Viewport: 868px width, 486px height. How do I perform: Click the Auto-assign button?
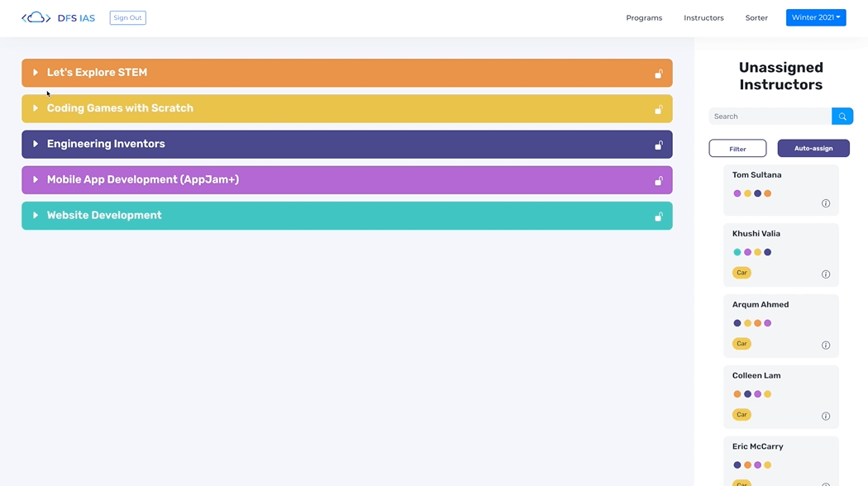[x=813, y=149]
